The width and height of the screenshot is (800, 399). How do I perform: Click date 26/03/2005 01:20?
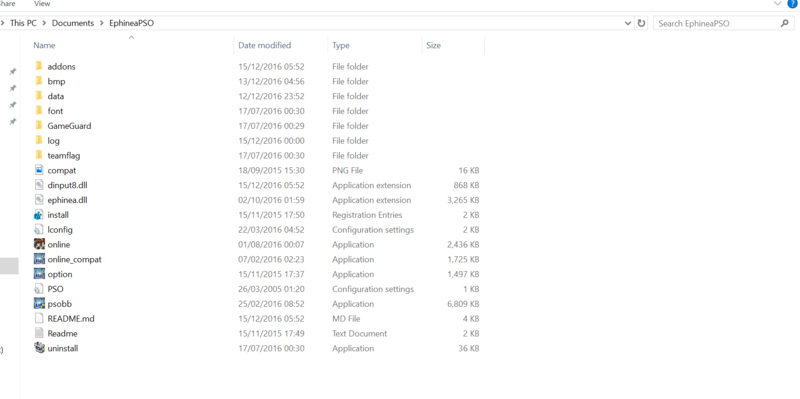point(271,289)
